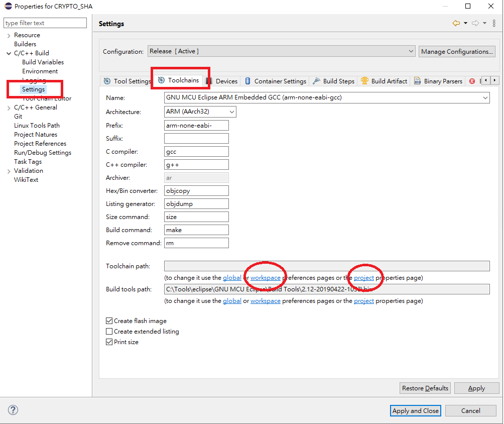Click the Apply and Close button
This screenshot has height=424, width=504.
[415, 410]
